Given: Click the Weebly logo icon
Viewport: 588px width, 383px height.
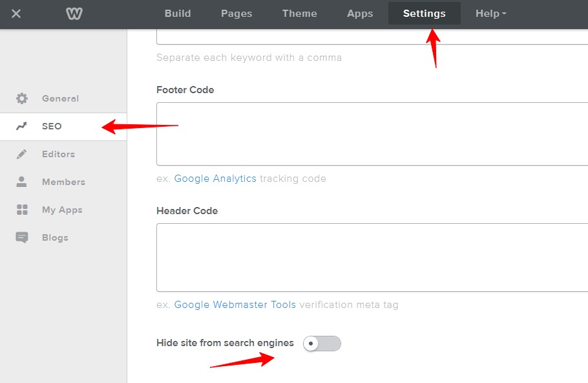Looking at the screenshot, I should pyautogui.click(x=74, y=14).
